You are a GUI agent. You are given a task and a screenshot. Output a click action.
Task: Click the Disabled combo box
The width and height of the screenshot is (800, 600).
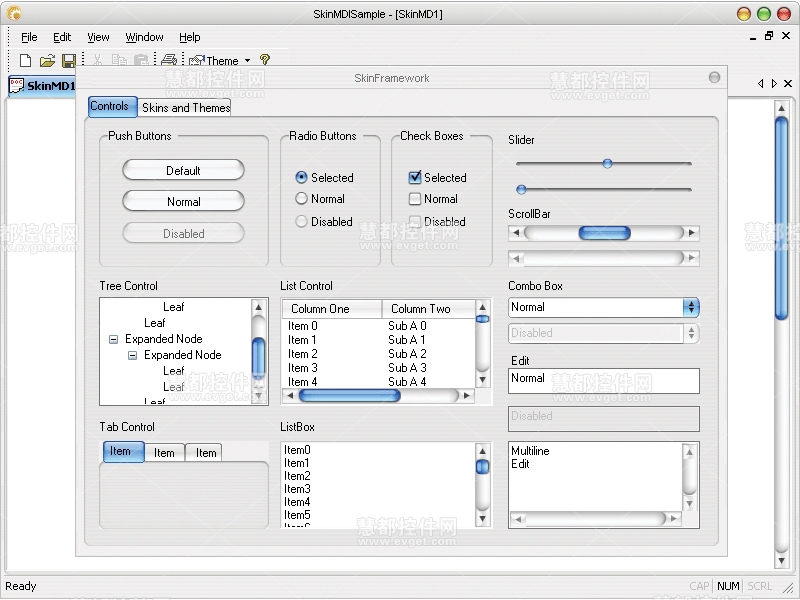(603, 333)
